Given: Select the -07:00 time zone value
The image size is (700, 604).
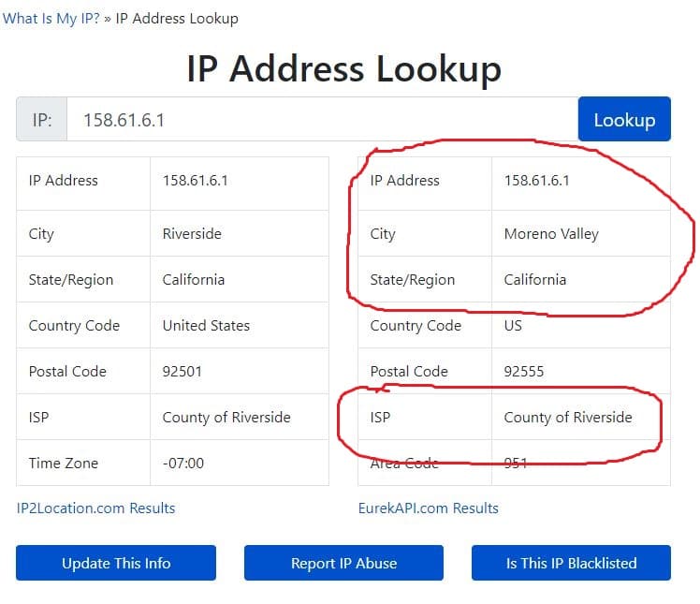Looking at the screenshot, I should pos(182,464).
